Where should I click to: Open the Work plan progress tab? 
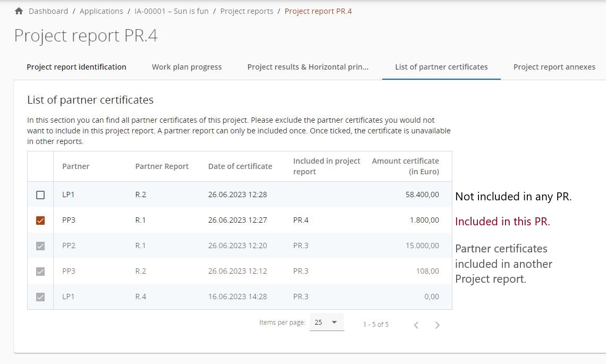tap(187, 67)
